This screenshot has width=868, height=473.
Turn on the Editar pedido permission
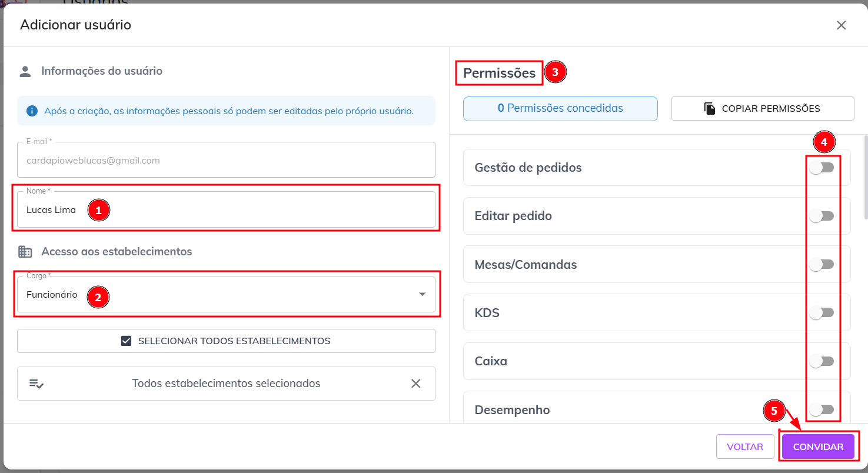[822, 216]
